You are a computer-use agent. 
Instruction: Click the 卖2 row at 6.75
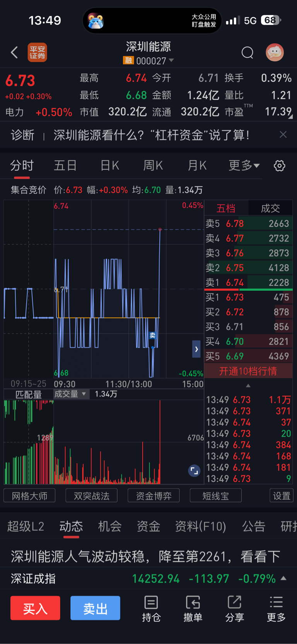(248, 268)
